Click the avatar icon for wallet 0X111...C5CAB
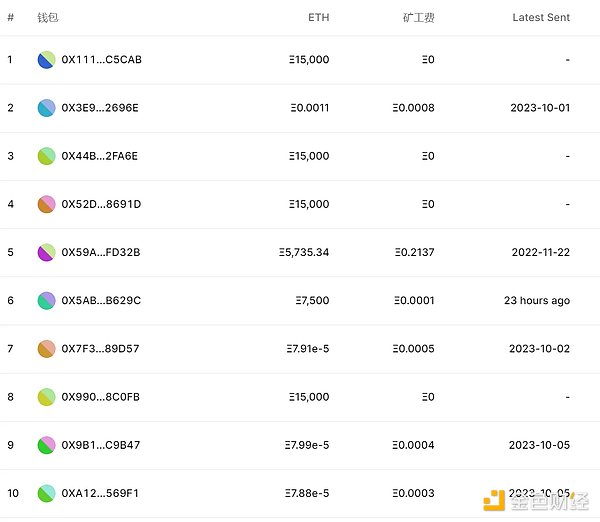 46,60
